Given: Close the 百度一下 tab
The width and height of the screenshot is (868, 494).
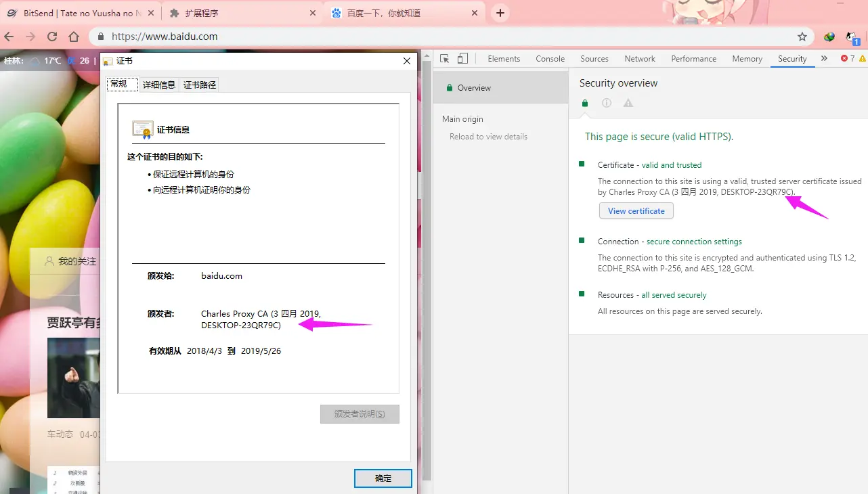Looking at the screenshot, I should 475,13.
